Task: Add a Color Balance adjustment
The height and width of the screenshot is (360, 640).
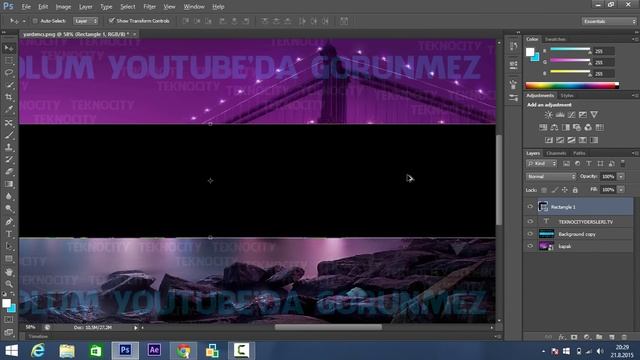Action: pyautogui.click(x=554, y=128)
